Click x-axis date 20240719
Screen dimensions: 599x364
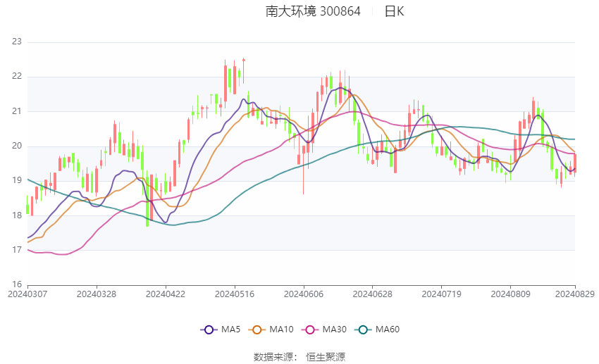(442, 294)
